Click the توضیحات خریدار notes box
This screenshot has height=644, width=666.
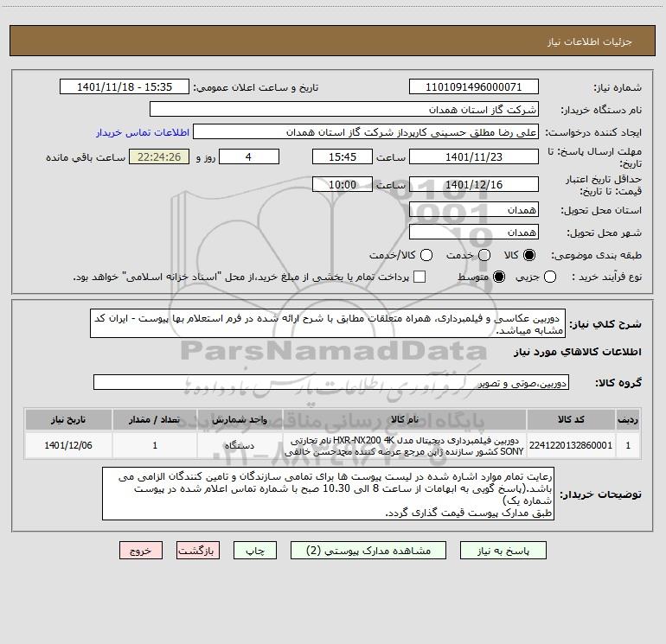(x=328, y=494)
